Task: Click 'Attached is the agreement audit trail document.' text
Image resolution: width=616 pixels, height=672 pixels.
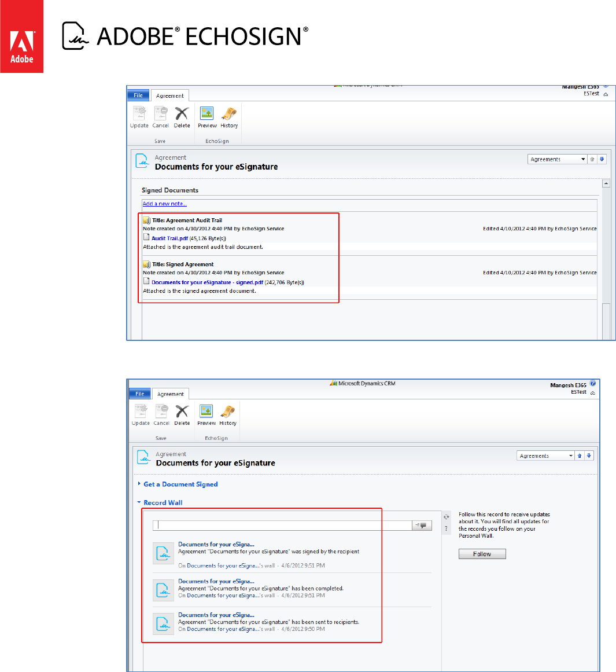Action: [203, 247]
